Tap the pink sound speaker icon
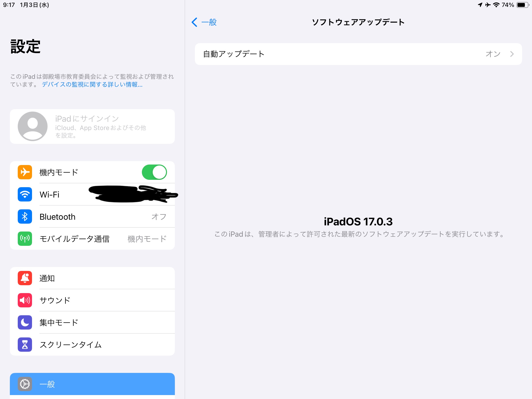532x399 pixels. point(25,300)
